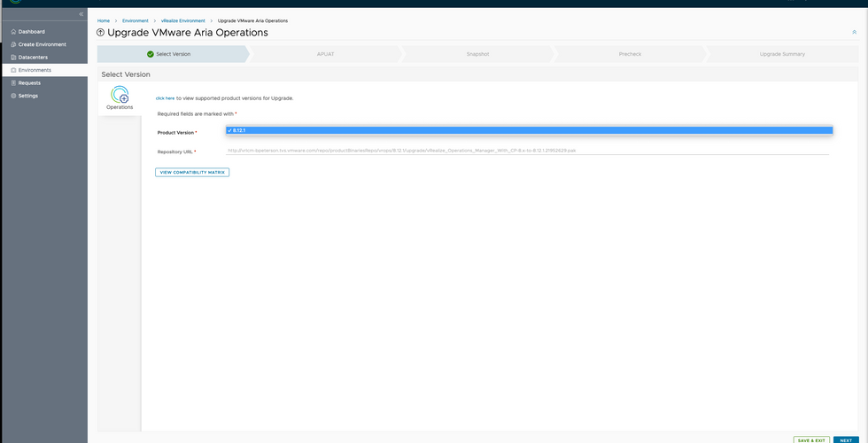Go to the Snapshot wizard step
This screenshot has width=868, height=443.
pyautogui.click(x=477, y=54)
